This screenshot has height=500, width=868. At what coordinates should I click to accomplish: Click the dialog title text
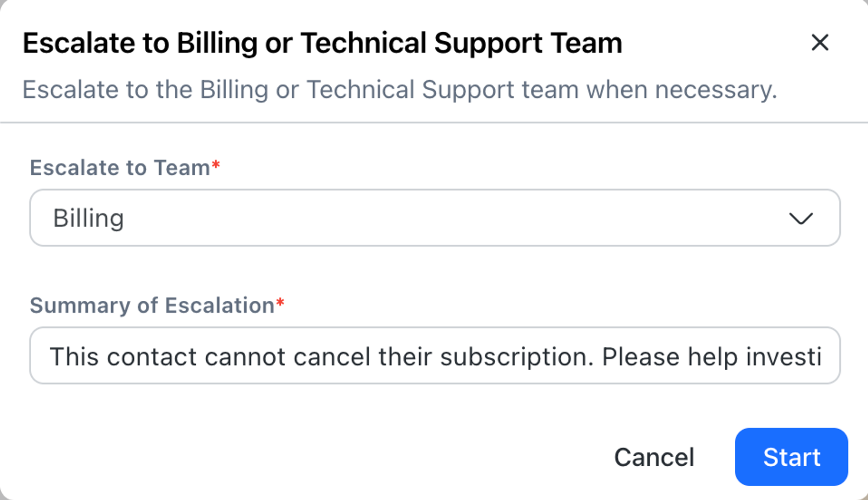[322, 43]
